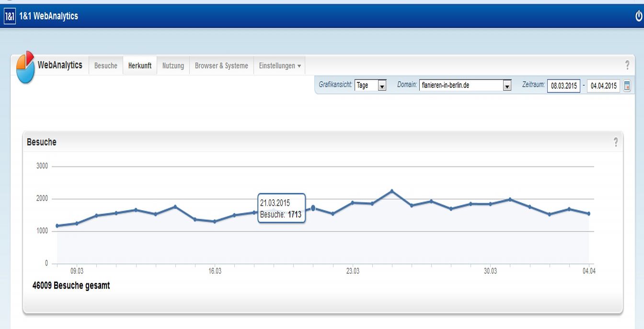Viewport: 644px width, 329px height.
Task: Open the Nutzung tab
Action: click(x=173, y=66)
